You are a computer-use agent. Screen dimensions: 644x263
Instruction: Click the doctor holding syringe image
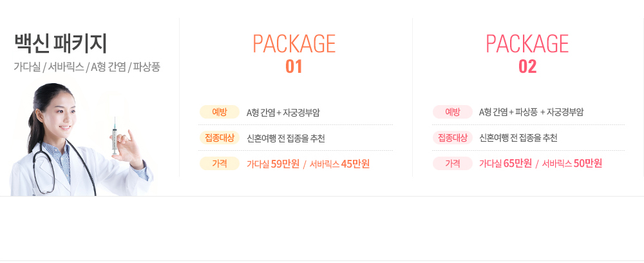point(81,139)
